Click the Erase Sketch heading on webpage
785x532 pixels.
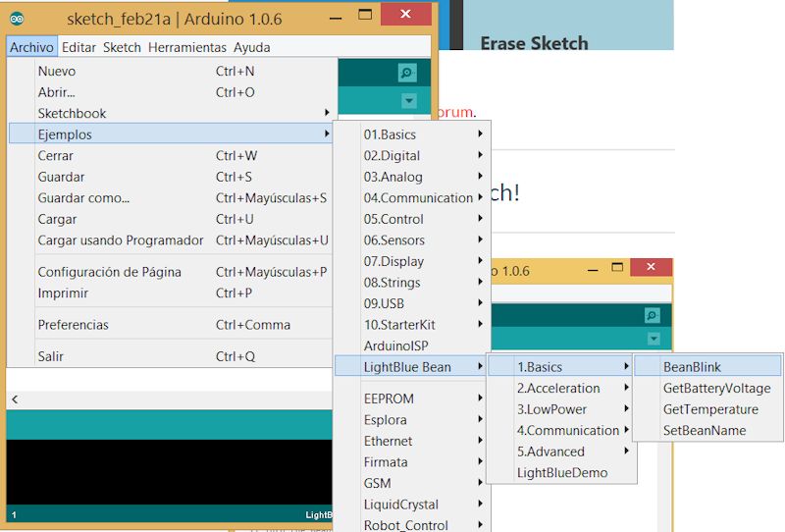(x=534, y=43)
